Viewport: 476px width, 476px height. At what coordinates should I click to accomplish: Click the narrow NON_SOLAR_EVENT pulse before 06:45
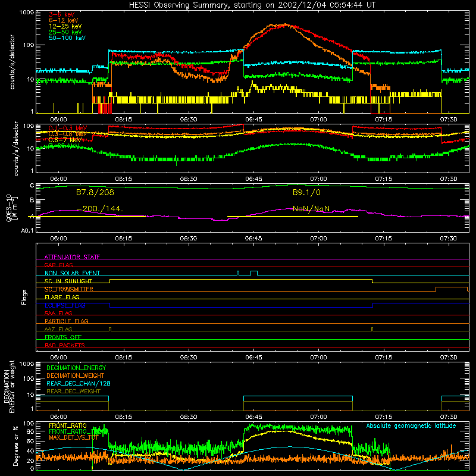click(x=238, y=273)
